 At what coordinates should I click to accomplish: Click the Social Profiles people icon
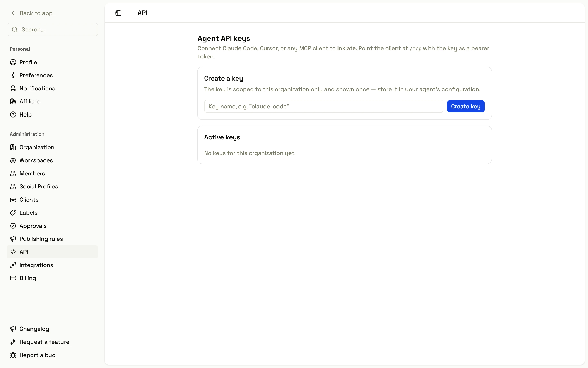(13, 187)
